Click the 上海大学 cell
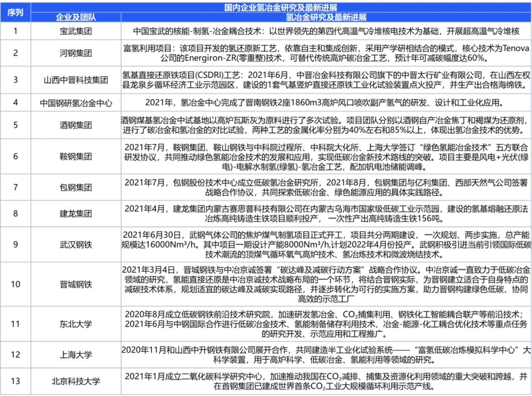 pos(76,355)
